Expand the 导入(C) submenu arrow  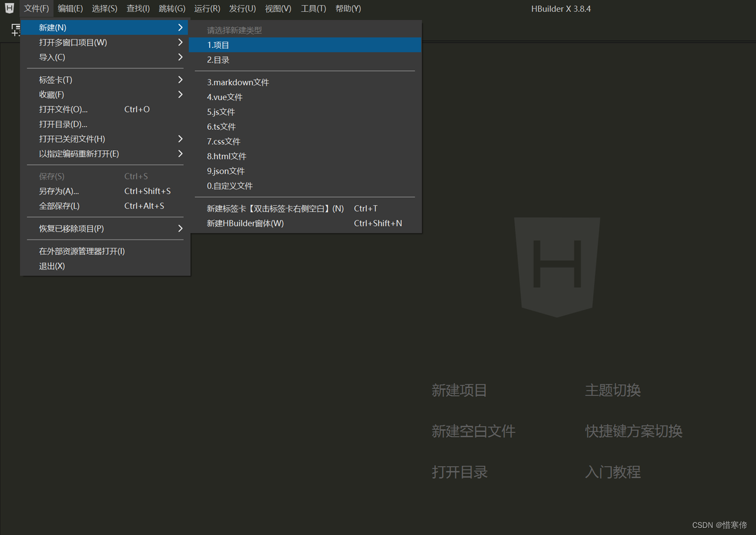pos(180,57)
